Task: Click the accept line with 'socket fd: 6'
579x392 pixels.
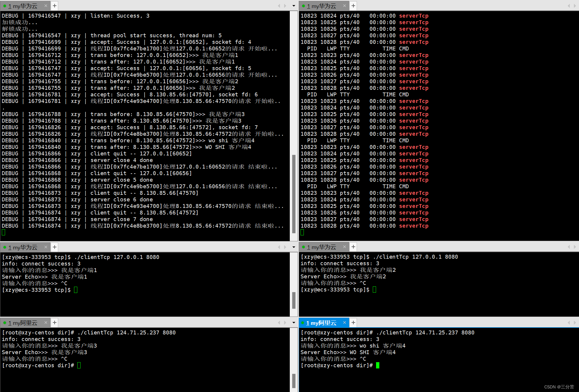Action: (130, 95)
